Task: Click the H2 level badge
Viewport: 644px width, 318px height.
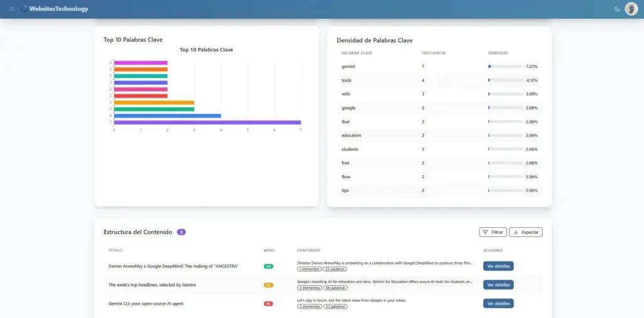Action: click(269, 285)
